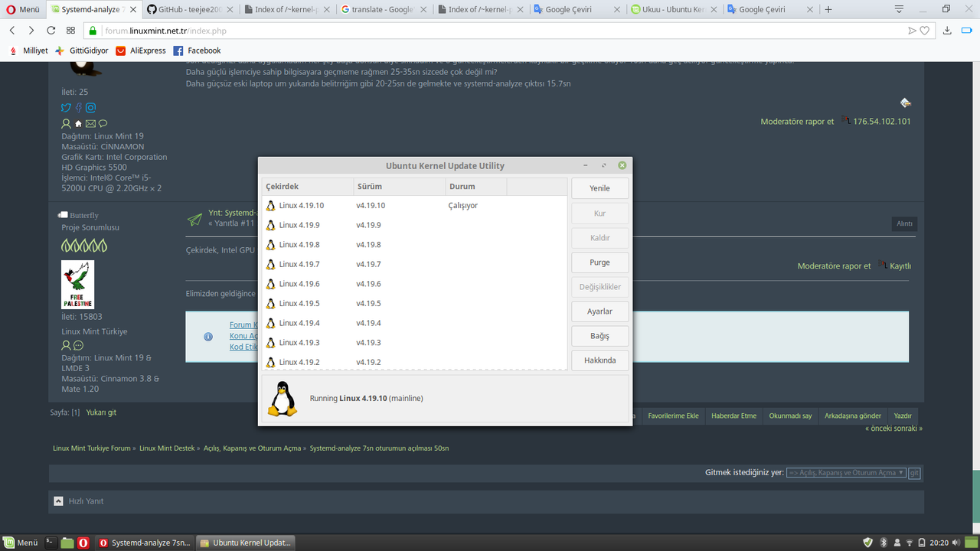Select the Linux 4.19.7 kernel row
Image resolution: width=980 pixels, height=551 pixels.
414,264
